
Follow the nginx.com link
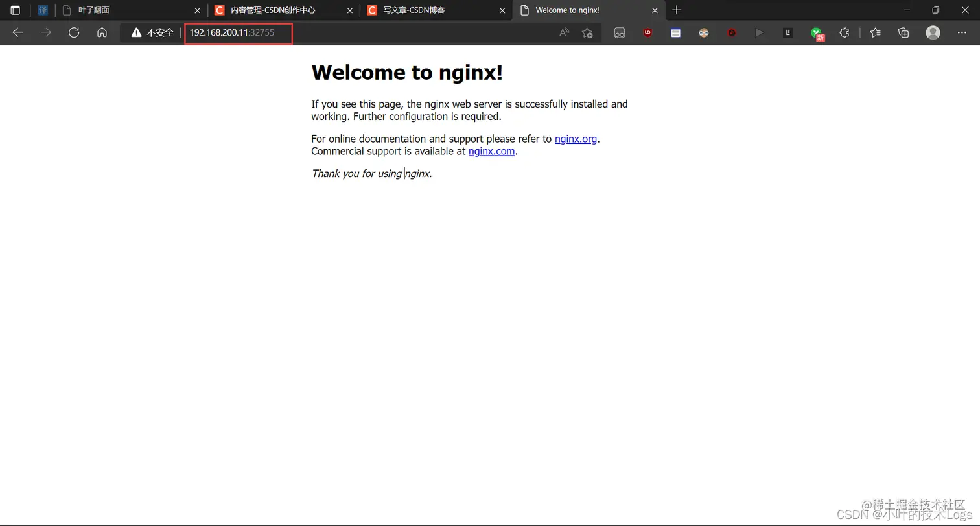pyautogui.click(x=492, y=151)
